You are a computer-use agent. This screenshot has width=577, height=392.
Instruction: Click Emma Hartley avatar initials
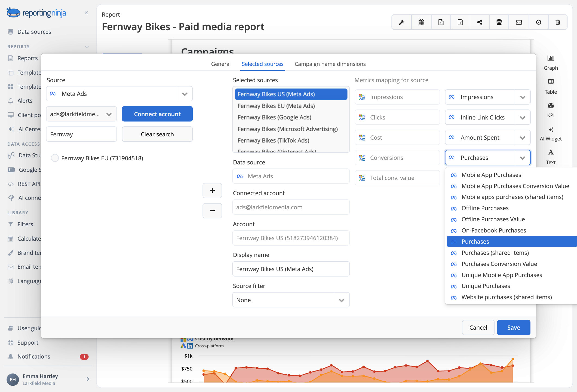13,379
